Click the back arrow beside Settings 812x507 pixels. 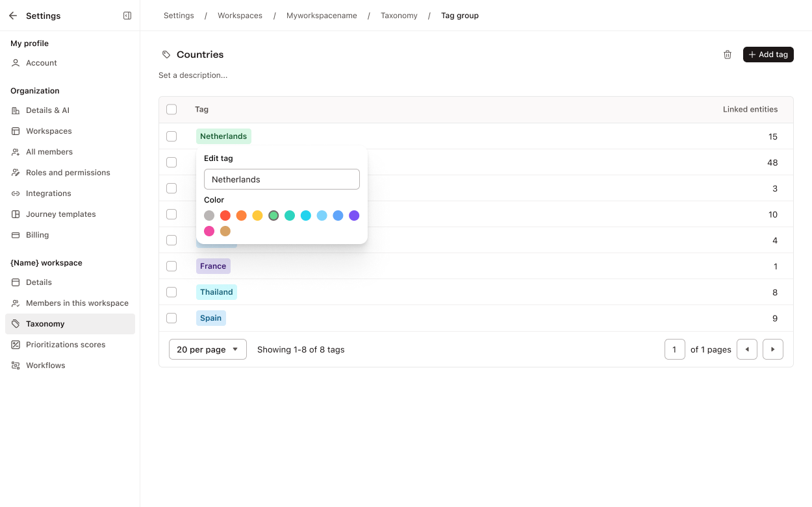[13, 16]
